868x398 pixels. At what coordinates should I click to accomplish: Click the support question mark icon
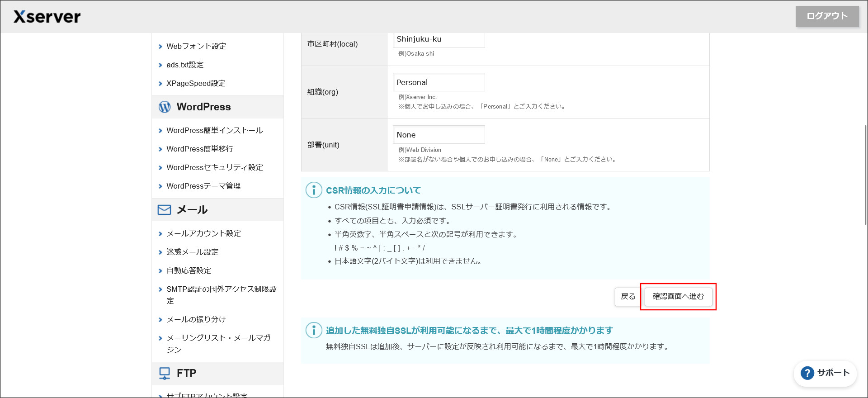tap(807, 373)
